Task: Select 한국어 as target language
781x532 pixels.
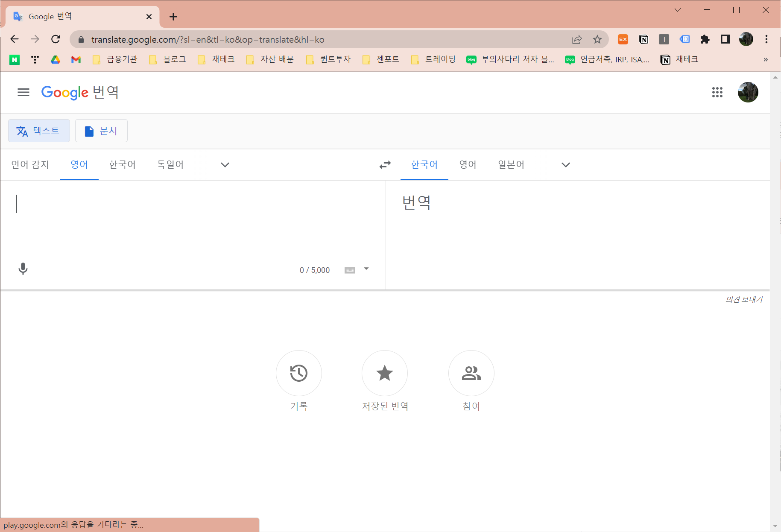Action: point(424,165)
